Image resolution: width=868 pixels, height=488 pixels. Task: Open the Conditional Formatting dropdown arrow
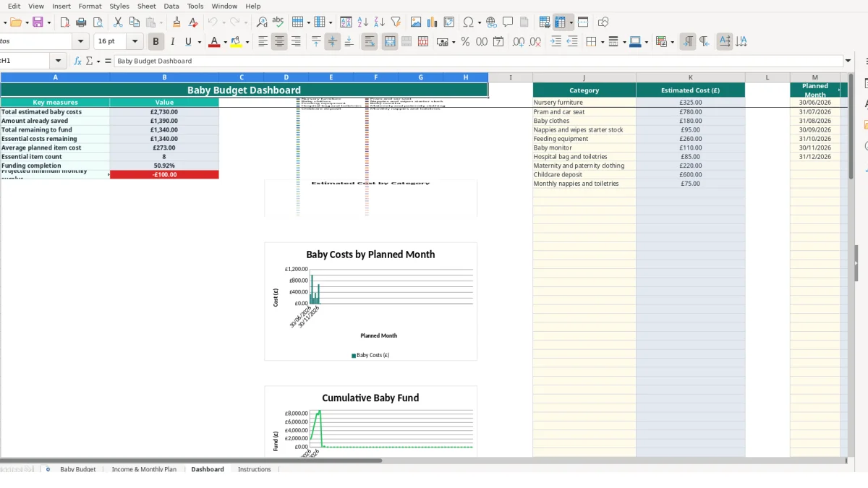(x=672, y=42)
